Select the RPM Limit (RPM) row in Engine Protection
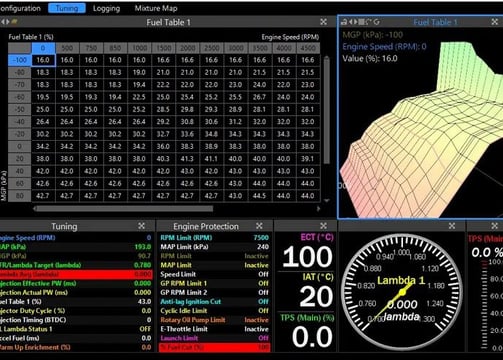The image size is (503, 360). click(214, 238)
